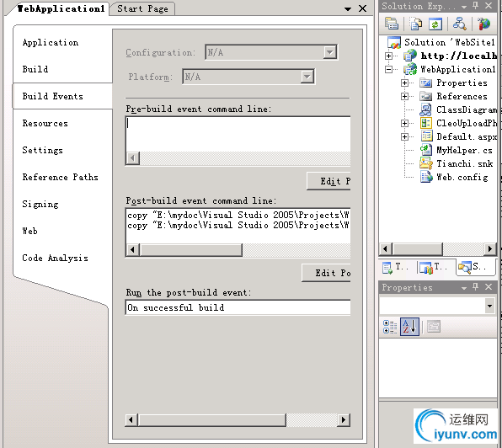The height and width of the screenshot is (448, 502).
Task: Open the Build properties tab
Action: 35,69
